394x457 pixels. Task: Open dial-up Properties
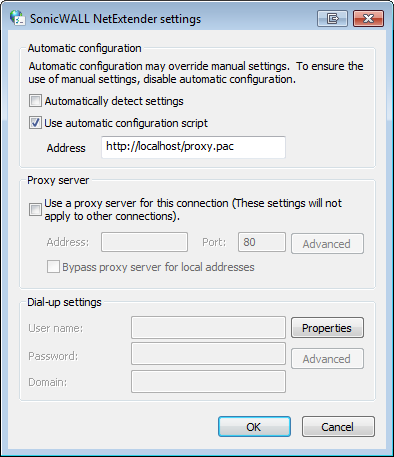pyautogui.click(x=327, y=328)
